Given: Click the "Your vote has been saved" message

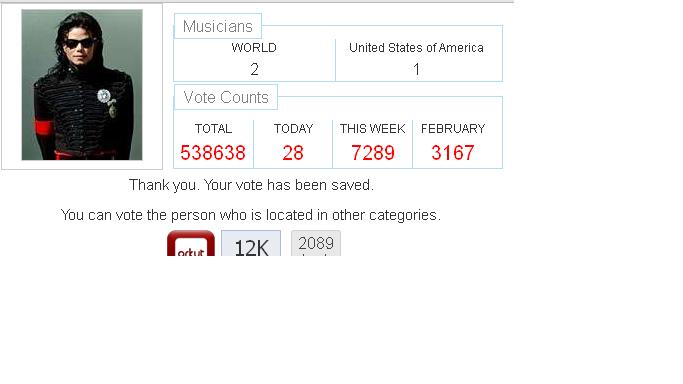Looking at the screenshot, I should (x=251, y=185).
